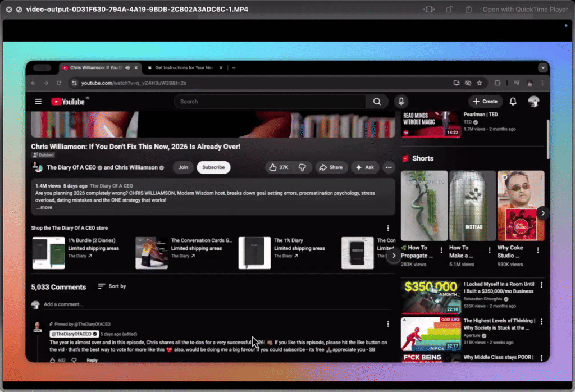Open the account avatar menu
Screen dimensions: 575x392
tap(533, 102)
